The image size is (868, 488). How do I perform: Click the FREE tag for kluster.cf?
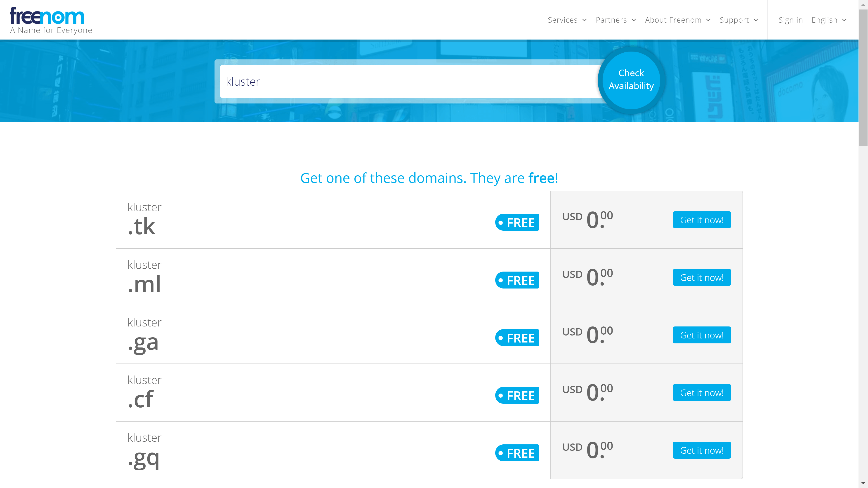(517, 395)
